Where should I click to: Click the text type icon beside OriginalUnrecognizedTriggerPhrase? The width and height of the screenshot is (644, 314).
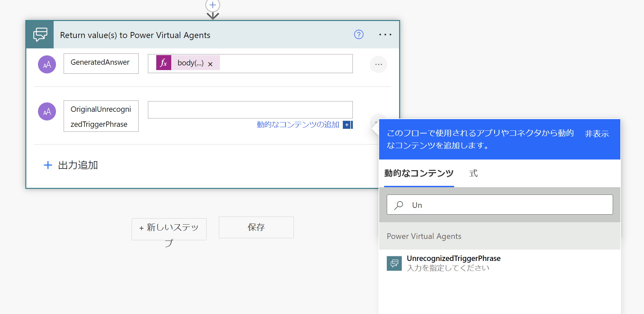pos(47,111)
